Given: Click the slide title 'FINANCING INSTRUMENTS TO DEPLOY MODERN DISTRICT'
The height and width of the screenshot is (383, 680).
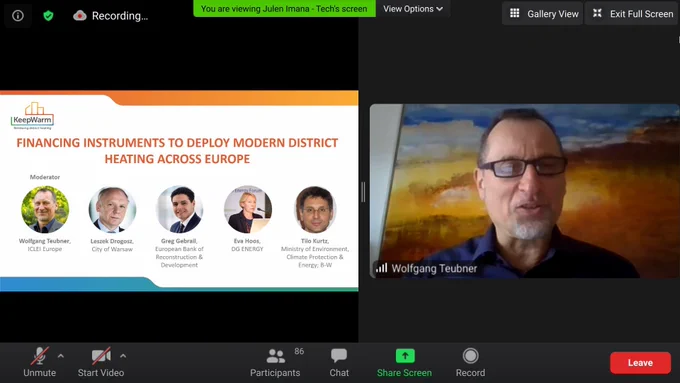Looking at the screenshot, I should pos(177,143).
